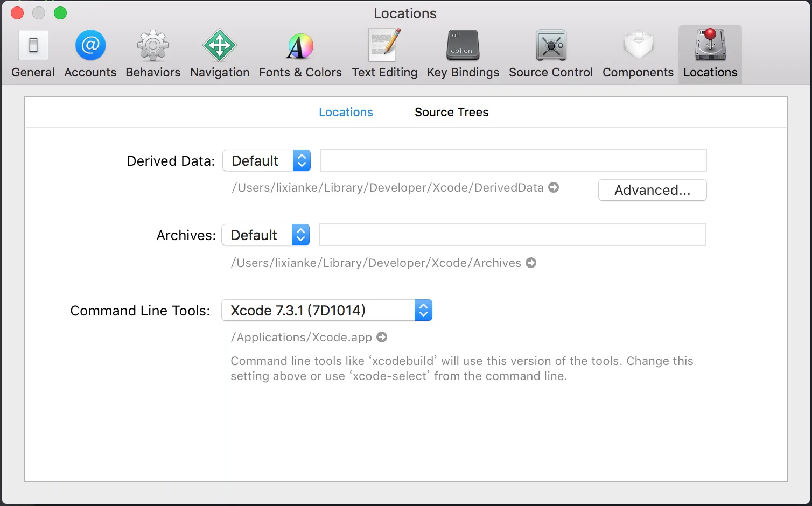Viewport: 812px width, 506px height.
Task: Open the Accounts preferences pane
Action: click(x=90, y=54)
